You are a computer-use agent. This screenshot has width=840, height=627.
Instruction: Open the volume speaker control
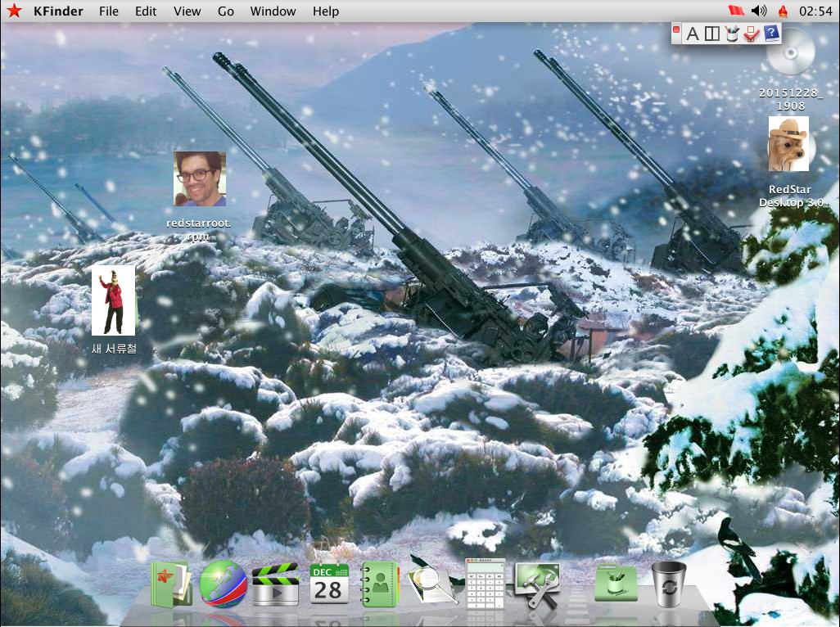click(x=759, y=11)
